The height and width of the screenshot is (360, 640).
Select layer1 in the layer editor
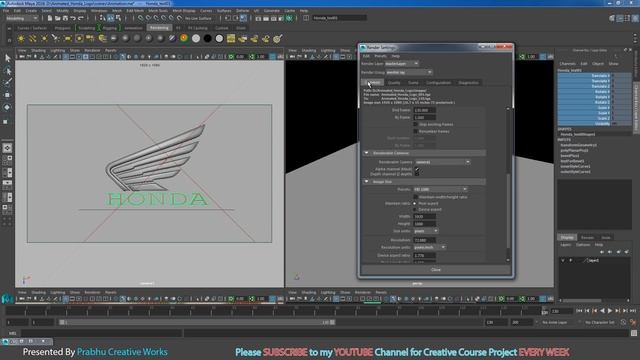(593, 260)
